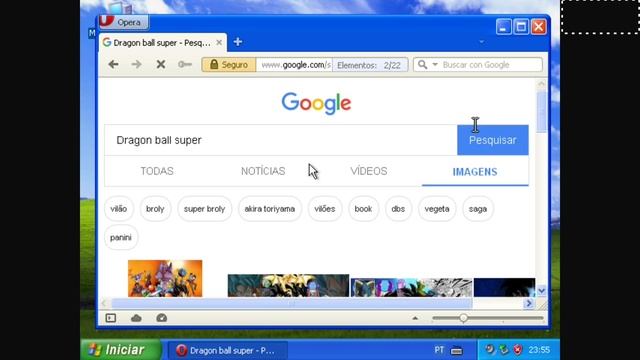This screenshot has width=640, height=360.
Task: Select the IMAGENS tab
Action: [x=475, y=171]
